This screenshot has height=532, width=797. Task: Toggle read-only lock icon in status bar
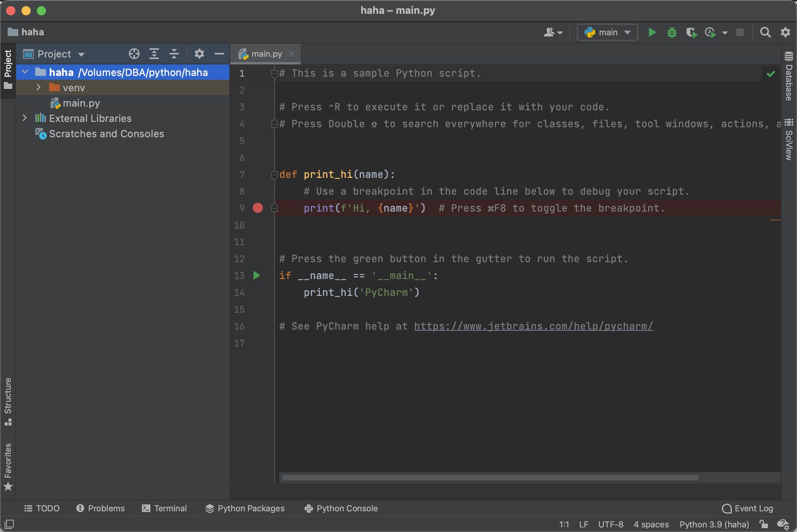(763, 524)
